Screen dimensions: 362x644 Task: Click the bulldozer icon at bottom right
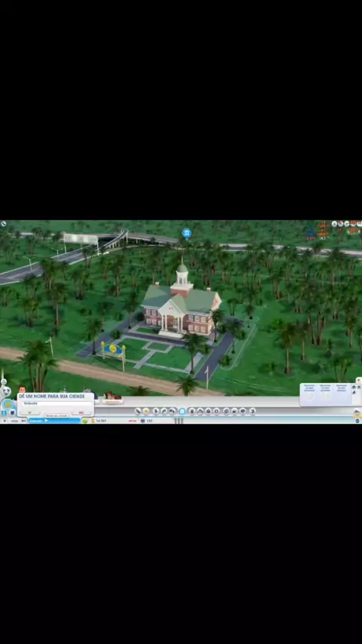[357, 412]
